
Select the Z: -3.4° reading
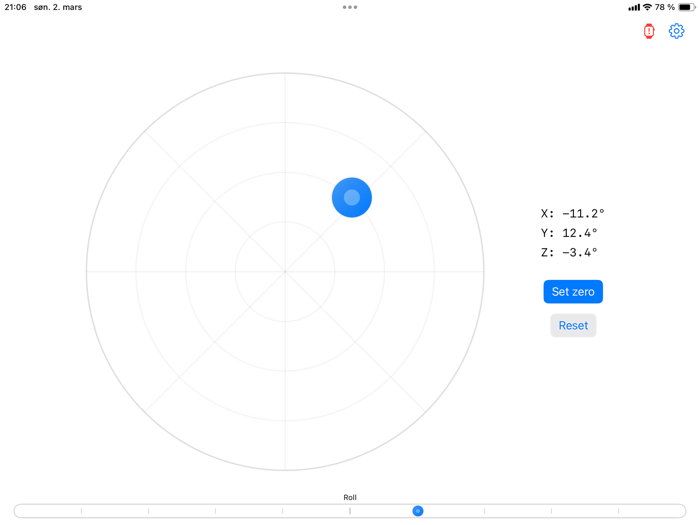click(569, 253)
